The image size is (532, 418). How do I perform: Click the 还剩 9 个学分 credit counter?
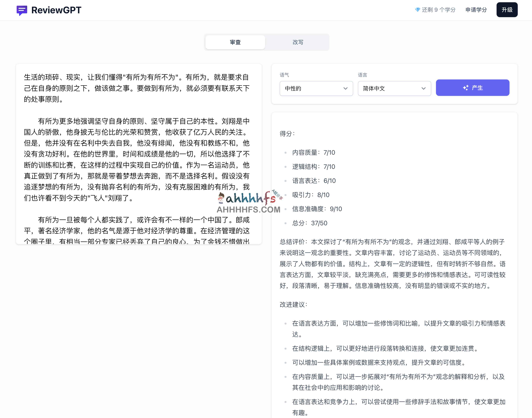click(x=438, y=10)
